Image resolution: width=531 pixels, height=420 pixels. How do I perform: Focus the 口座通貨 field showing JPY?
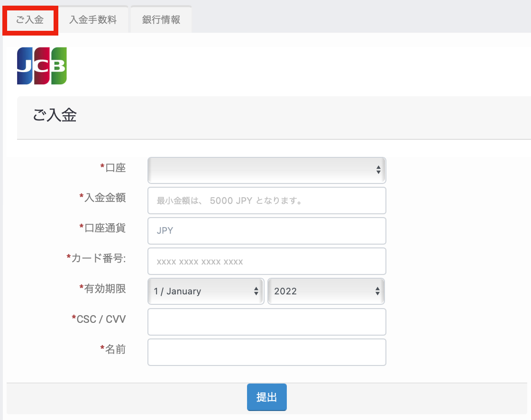point(266,231)
